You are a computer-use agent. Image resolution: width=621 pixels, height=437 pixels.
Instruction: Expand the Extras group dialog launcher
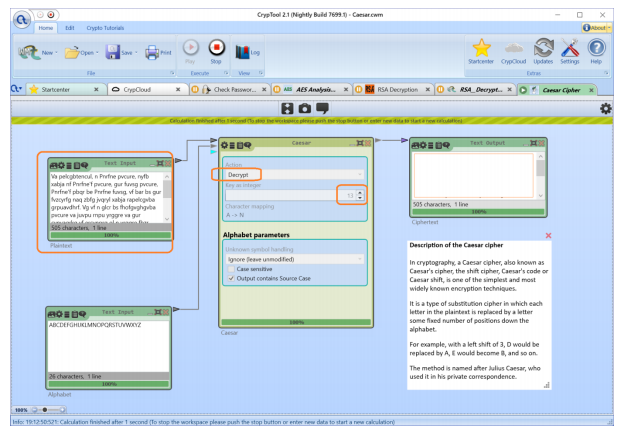pos(606,73)
